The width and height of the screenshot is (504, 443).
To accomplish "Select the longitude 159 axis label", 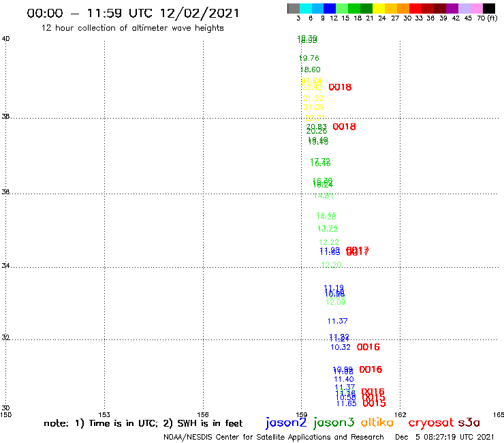I will 302,414.
